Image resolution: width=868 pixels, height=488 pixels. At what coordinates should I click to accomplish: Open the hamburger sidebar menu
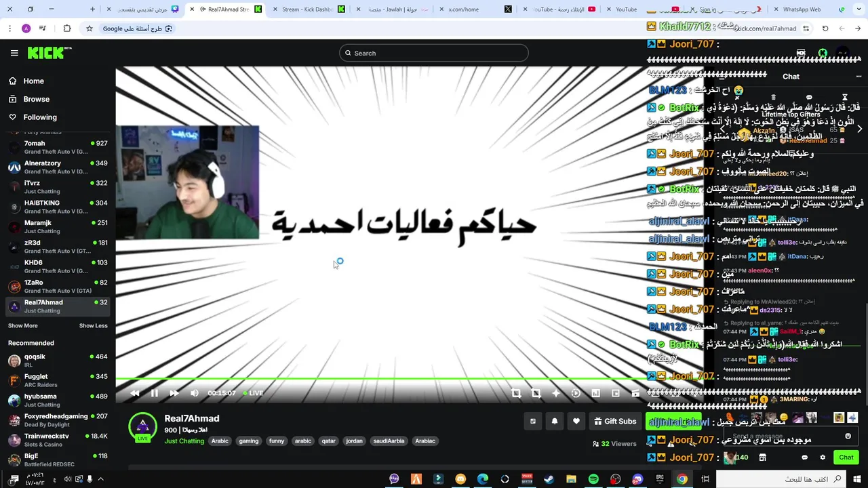[14, 53]
